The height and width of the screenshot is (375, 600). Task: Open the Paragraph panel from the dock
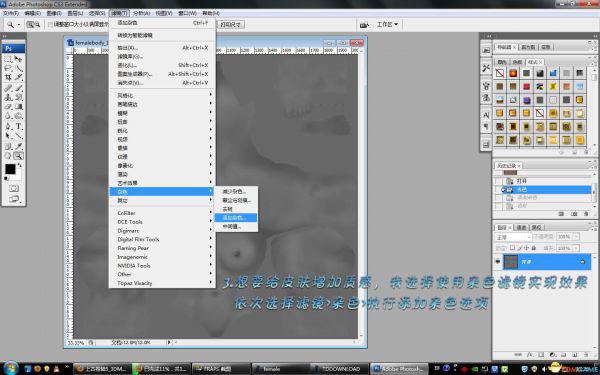tap(486, 126)
